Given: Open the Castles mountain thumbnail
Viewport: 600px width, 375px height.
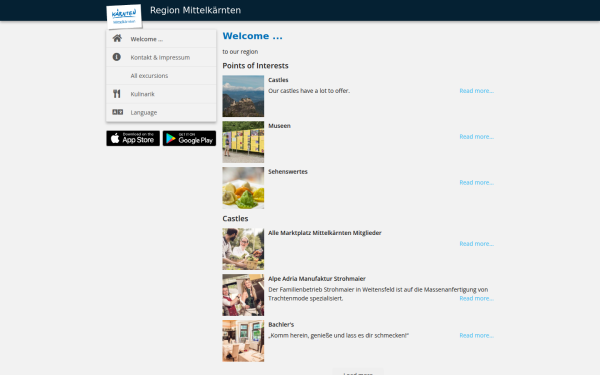Looking at the screenshot, I should (243, 96).
